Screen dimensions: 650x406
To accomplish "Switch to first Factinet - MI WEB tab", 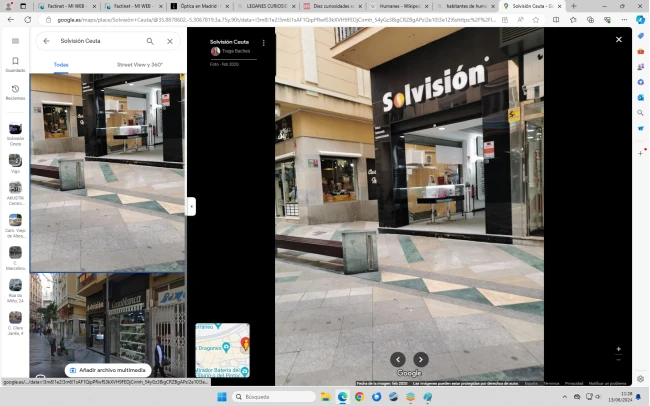I will pyautogui.click(x=66, y=6).
